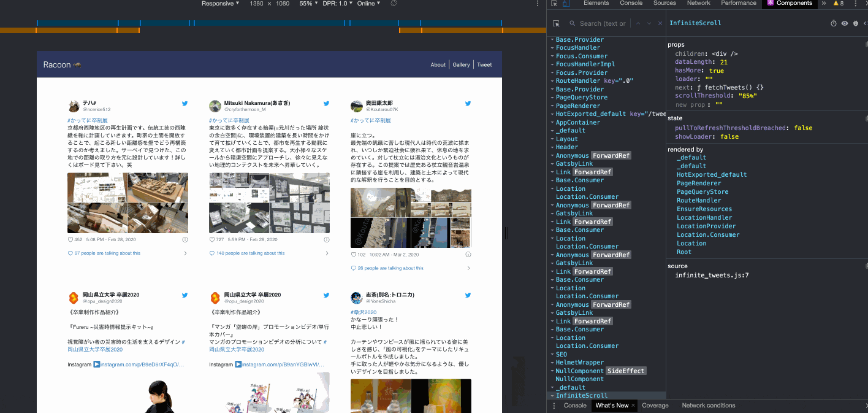This screenshot has height=413, width=868.
Task: Close the What's New drawer tab
Action: 633,406
